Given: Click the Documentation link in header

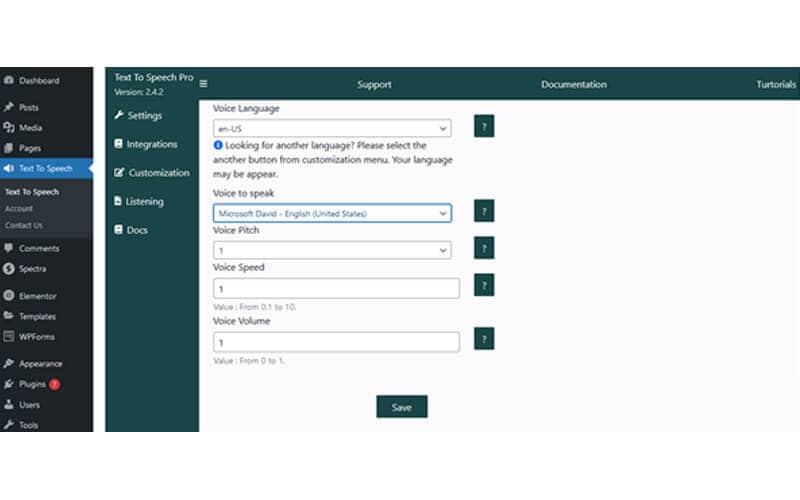Looking at the screenshot, I should pyautogui.click(x=574, y=85).
